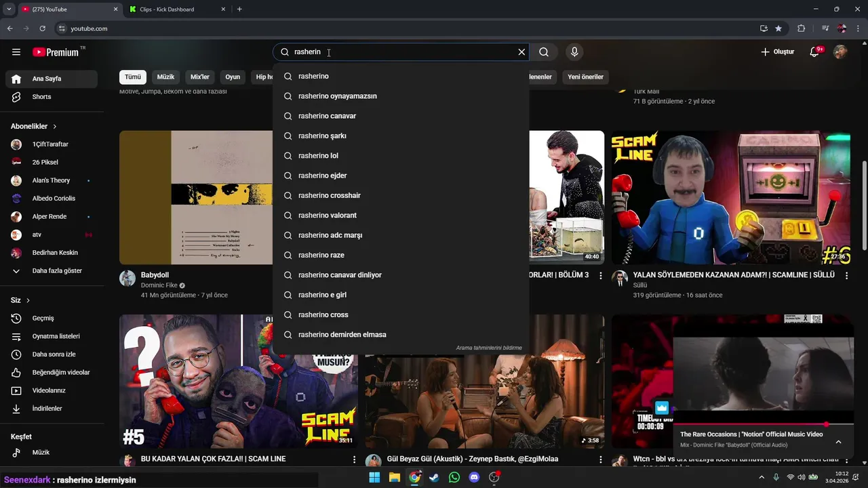Viewport: 868px width, 488px height.
Task: Open more options for Gül Beyaz Gül video
Action: pyautogui.click(x=600, y=460)
